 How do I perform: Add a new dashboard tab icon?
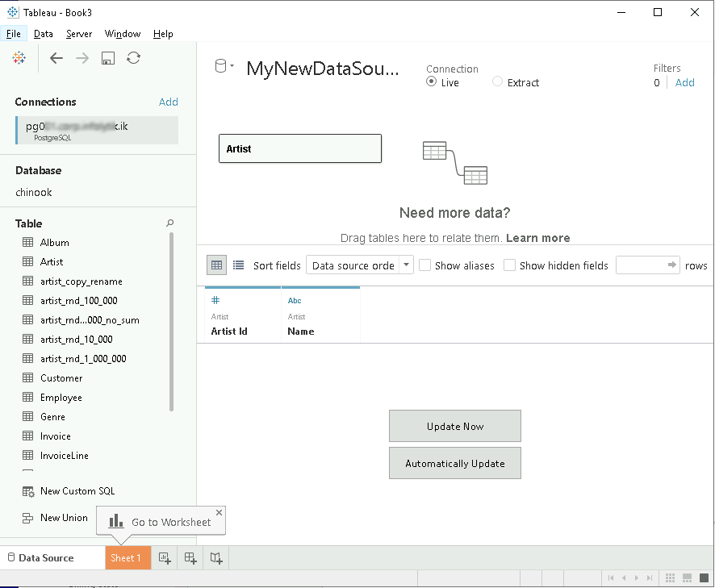(190, 558)
